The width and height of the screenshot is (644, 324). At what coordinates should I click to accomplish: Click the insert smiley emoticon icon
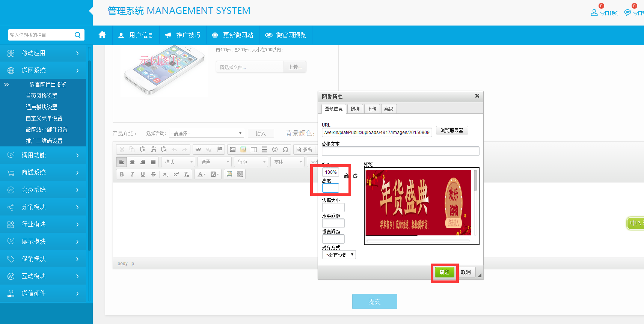275,149
